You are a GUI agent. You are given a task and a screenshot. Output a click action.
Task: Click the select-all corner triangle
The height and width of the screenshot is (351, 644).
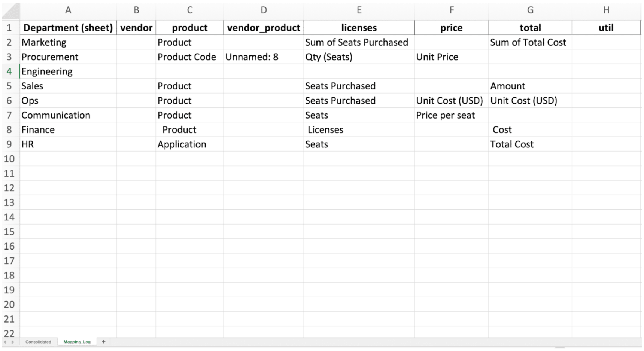[11, 11]
